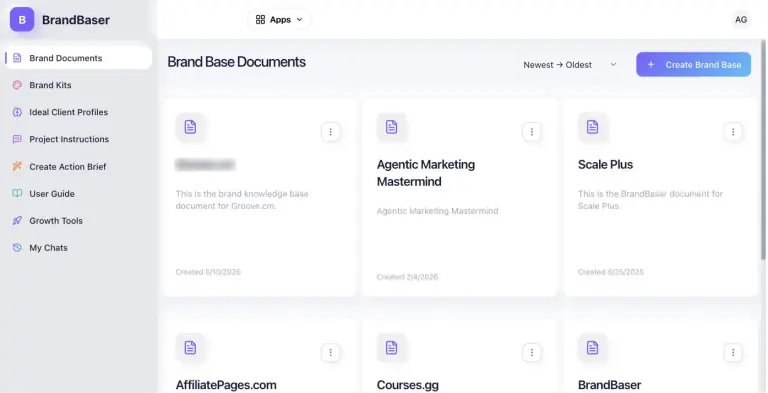Open the BrandBaser document card title
This screenshot has width=768, height=393.
tap(609, 385)
